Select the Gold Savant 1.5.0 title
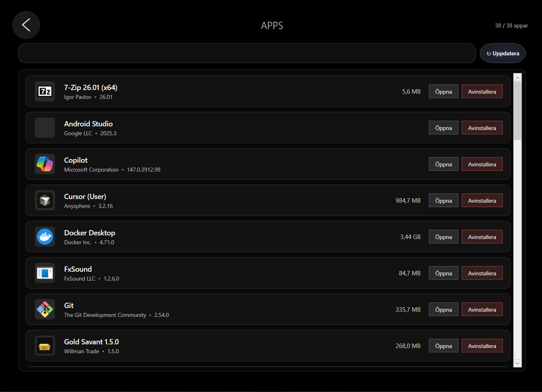This screenshot has width=542, height=392. click(91, 342)
